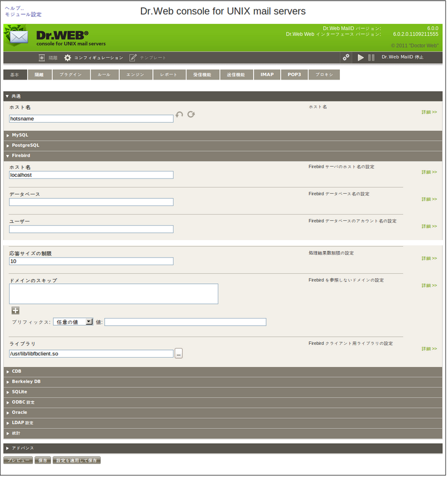Switch to the プラグイン tab

click(x=71, y=75)
